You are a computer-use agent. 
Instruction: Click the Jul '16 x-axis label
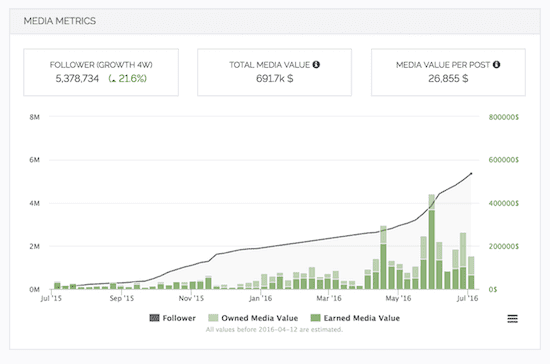[x=467, y=298]
